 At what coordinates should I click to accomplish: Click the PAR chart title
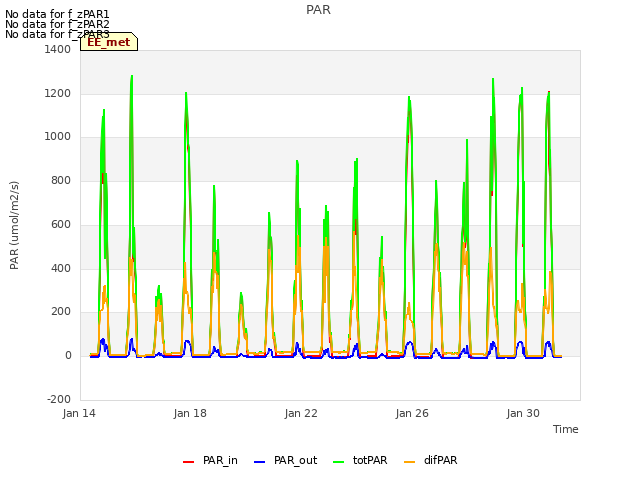318,10
